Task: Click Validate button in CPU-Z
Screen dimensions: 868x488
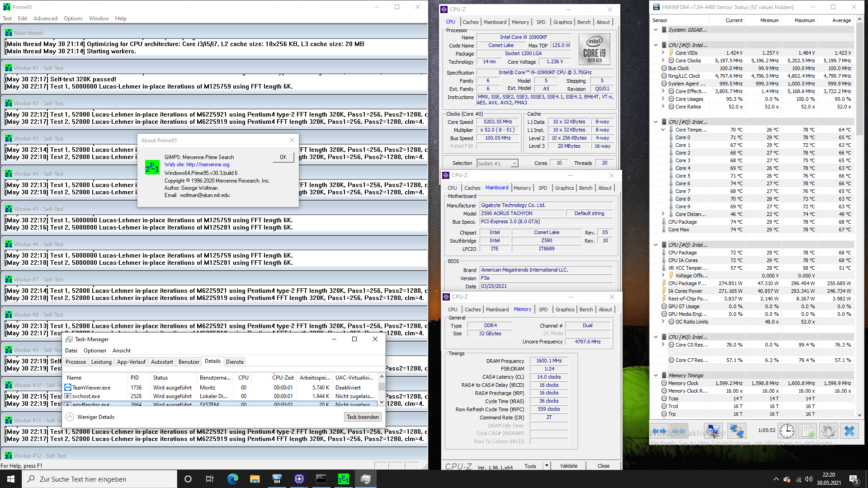Action: [569, 466]
